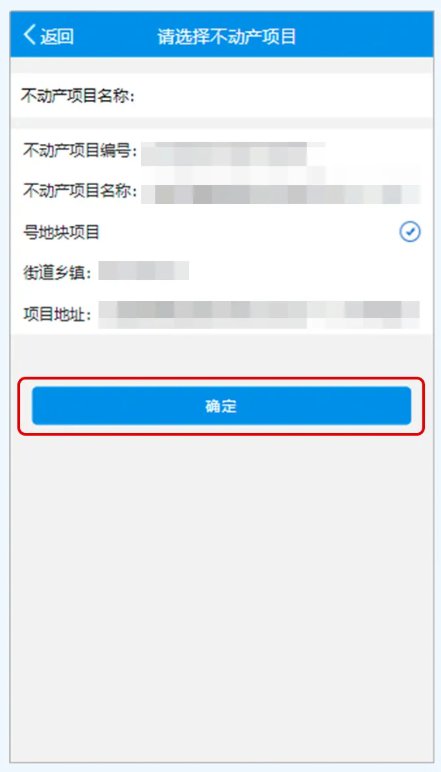Screen dimensions: 441x772
Task: Toggle the round checkmark next to 号地块项目
Action: [x=410, y=231]
